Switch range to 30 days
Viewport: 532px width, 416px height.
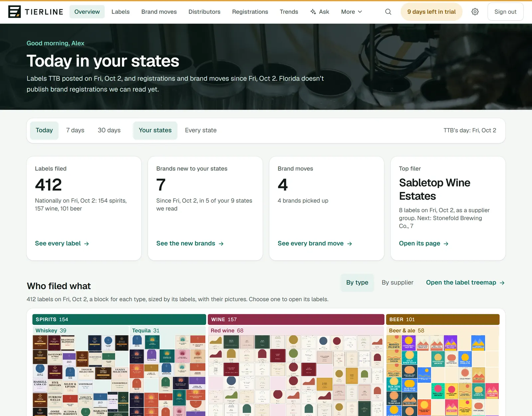[x=109, y=130]
